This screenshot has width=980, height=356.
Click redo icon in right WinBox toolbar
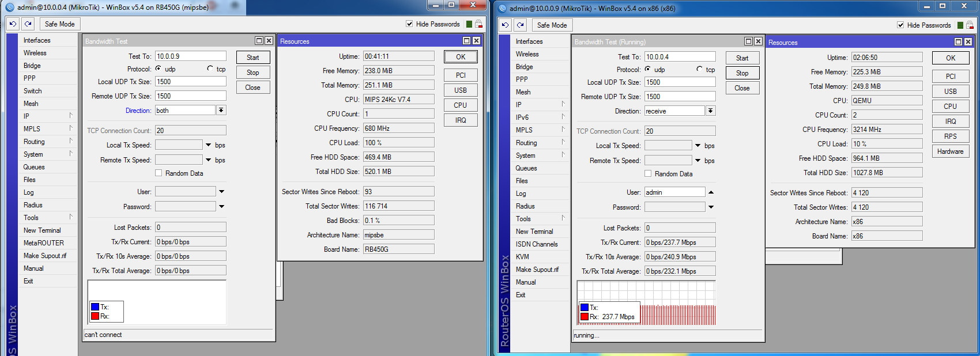click(x=520, y=25)
